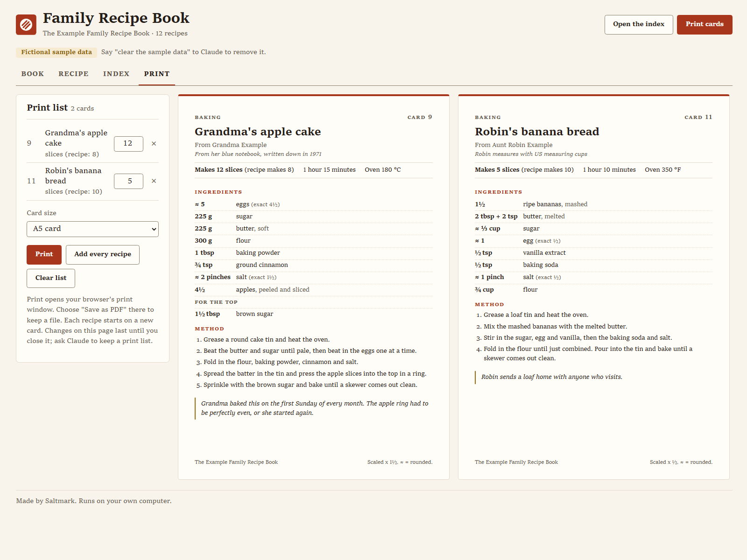Click the red Print button in Print list

click(44, 255)
